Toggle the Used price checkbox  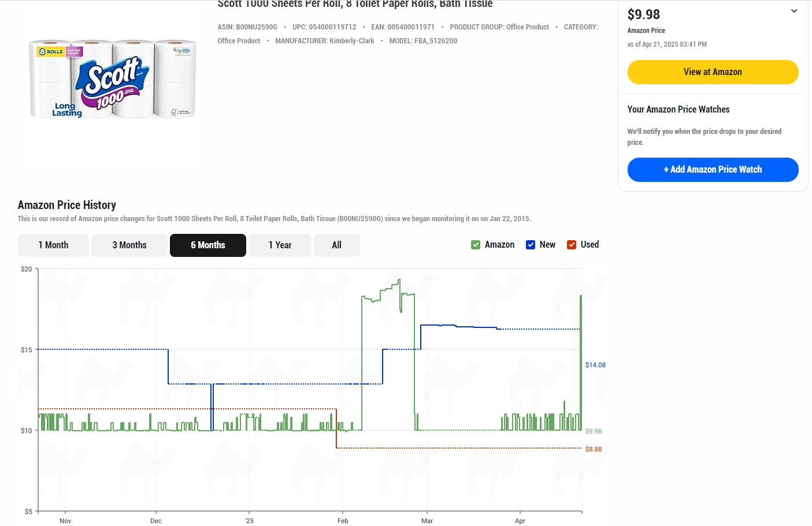click(572, 245)
